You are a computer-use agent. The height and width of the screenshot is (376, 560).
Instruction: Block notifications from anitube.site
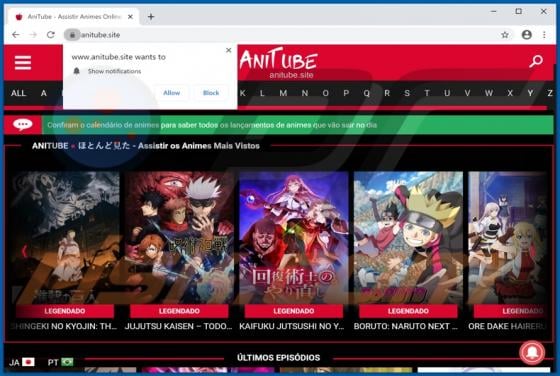pos(211,93)
